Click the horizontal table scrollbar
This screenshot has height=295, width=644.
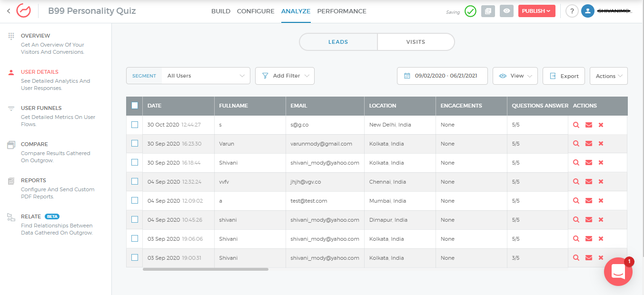pos(206,269)
